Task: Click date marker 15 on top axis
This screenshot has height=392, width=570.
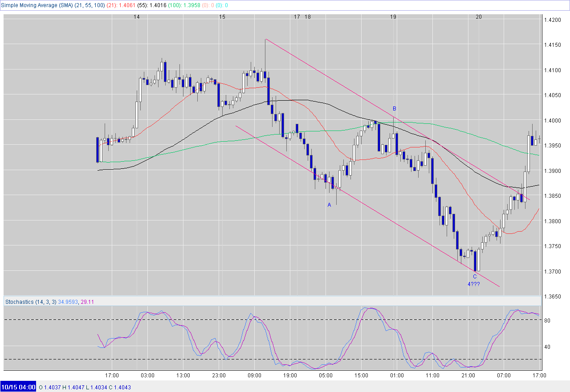Action: tap(222, 16)
